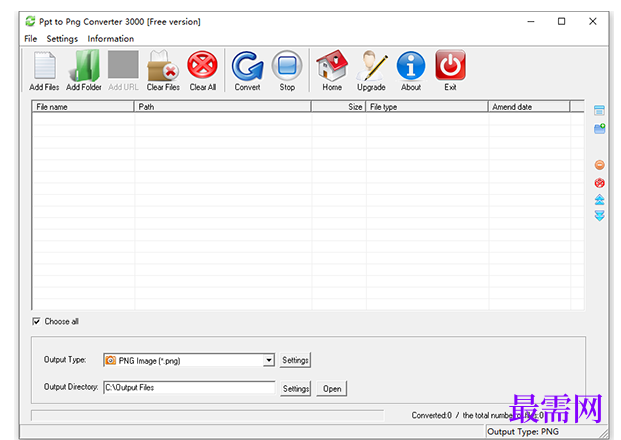Click the red Exit power icon
621x440 pixels.
[450, 65]
